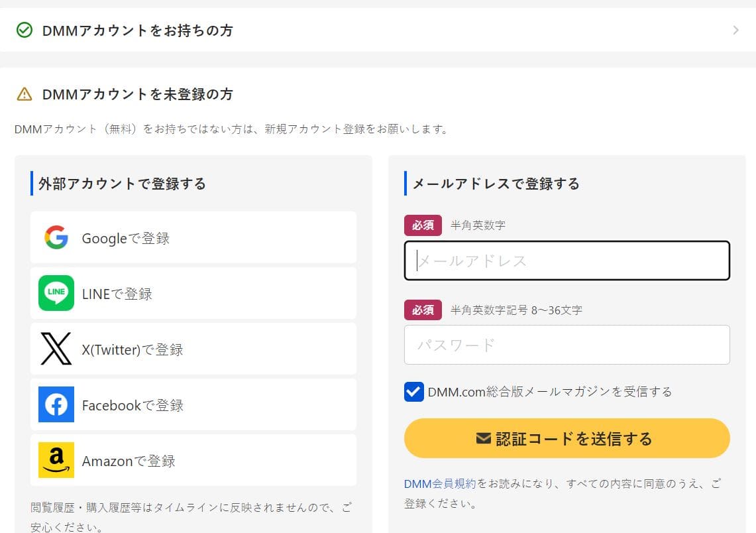Click the 半角英数字記号 8～36文字 hint text
756x533 pixels.
[x=516, y=310]
